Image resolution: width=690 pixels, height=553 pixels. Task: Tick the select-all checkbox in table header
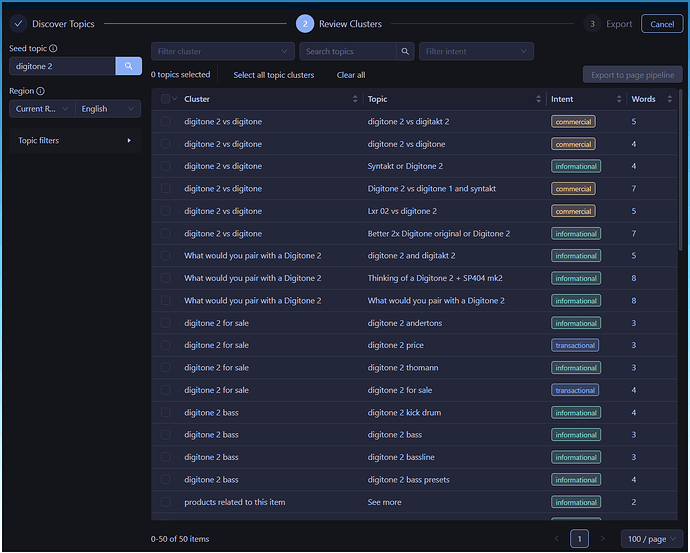click(165, 99)
